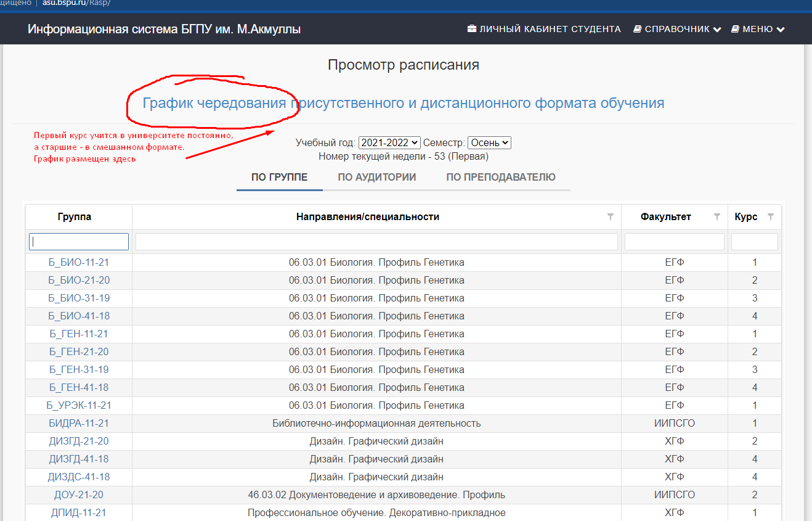
Task: Open the Семестр Осень dropdown
Action: coord(489,142)
